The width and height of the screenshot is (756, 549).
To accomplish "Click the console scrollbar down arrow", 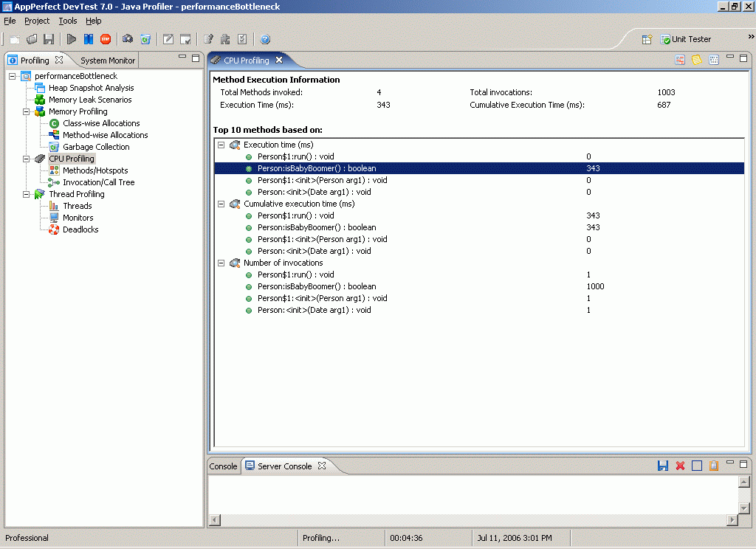I will [x=744, y=508].
